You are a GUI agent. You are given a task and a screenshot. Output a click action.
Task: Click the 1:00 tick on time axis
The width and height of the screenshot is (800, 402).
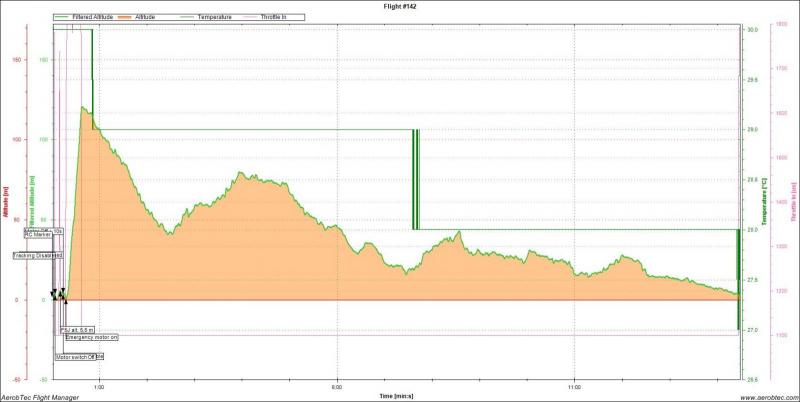[x=98, y=386]
